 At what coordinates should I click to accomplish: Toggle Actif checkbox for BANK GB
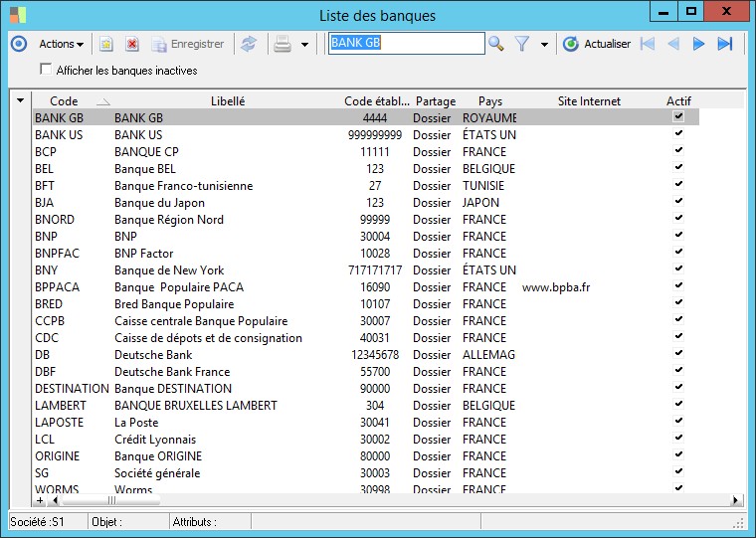tap(678, 117)
